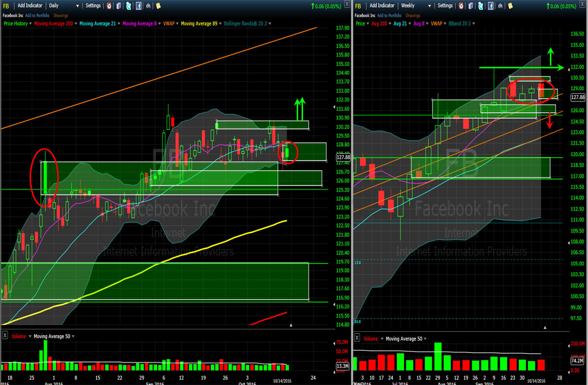Open the yellow sticky note icon on the Daily chart

click(158, 6)
